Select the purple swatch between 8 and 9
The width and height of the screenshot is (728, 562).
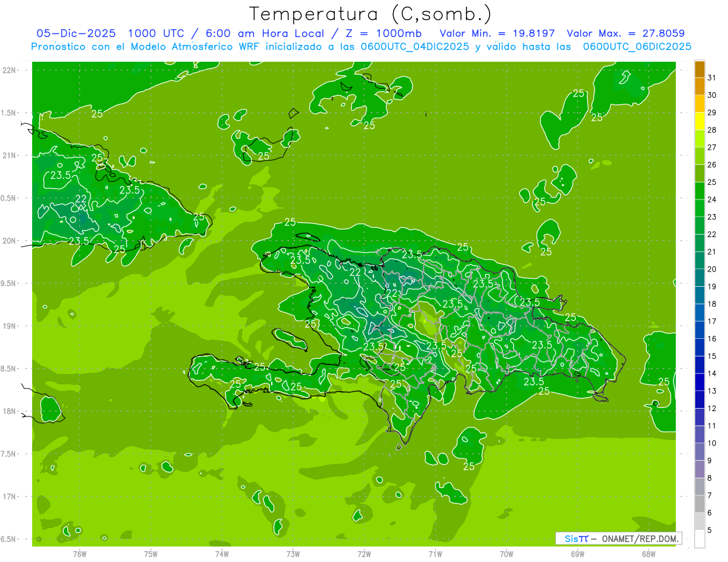(699, 469)
